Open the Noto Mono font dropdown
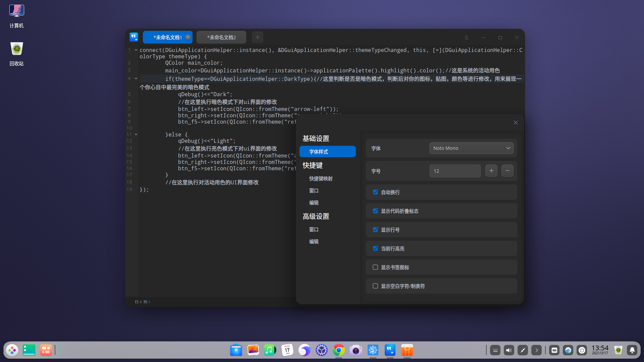This screenshot has height=362, width=644. (471, 148)
